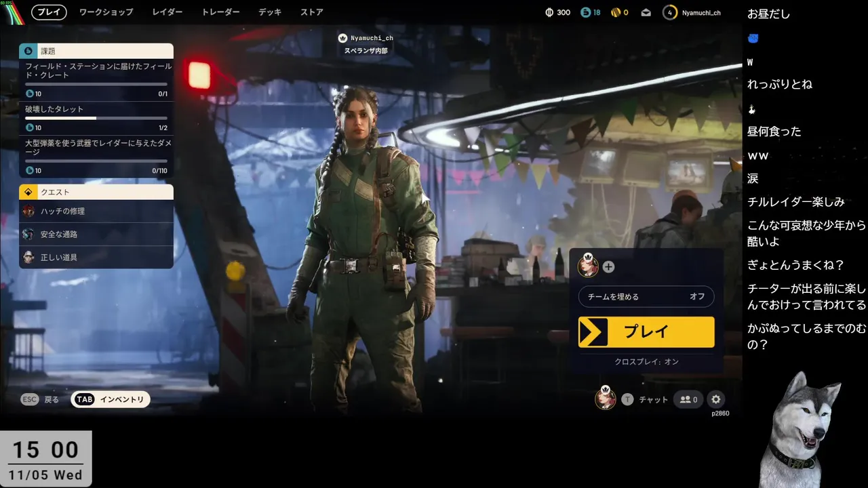This screenshot has height=488, width=868.
Task: Click the クエスト header icon
Action: [x=28, y=192]
